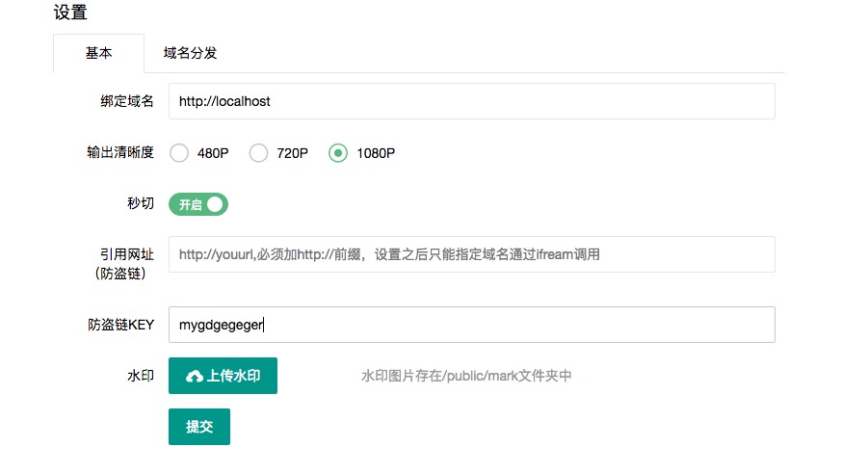Click the 绑定域名 label

tap(127, 101)
